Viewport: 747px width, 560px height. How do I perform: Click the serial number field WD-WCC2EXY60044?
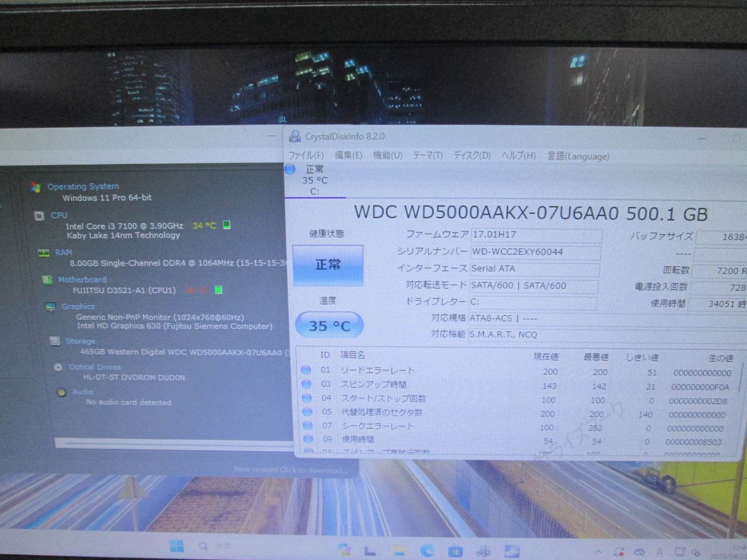point(535,252)
